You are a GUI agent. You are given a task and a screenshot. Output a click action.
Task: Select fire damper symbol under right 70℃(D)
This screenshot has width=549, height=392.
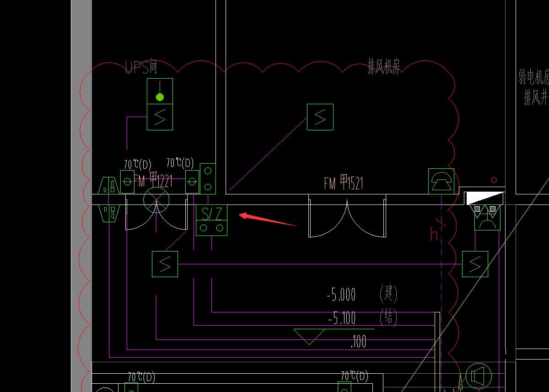(x=192, y=182)
